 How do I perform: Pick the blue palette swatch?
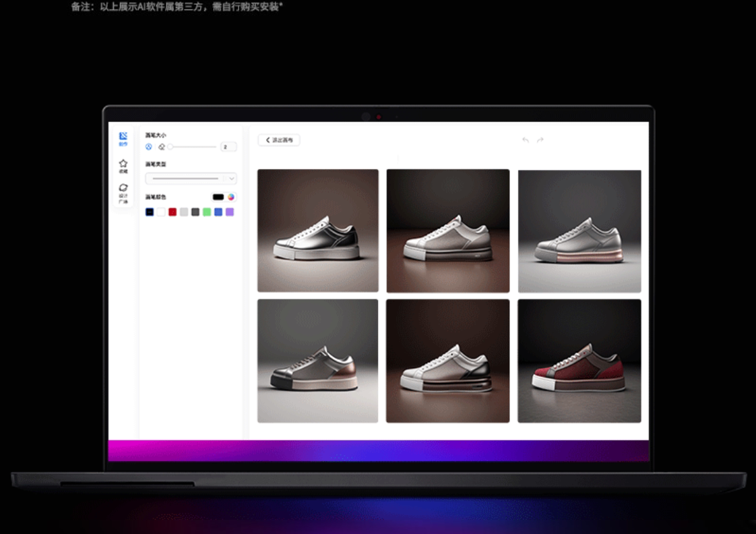pyautogui.click(x=218, y=212)
